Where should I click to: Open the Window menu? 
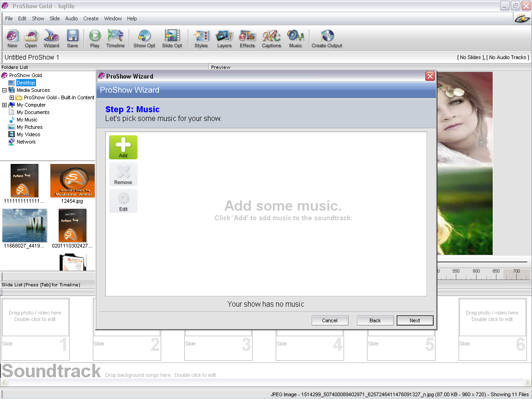pos(113,18)
